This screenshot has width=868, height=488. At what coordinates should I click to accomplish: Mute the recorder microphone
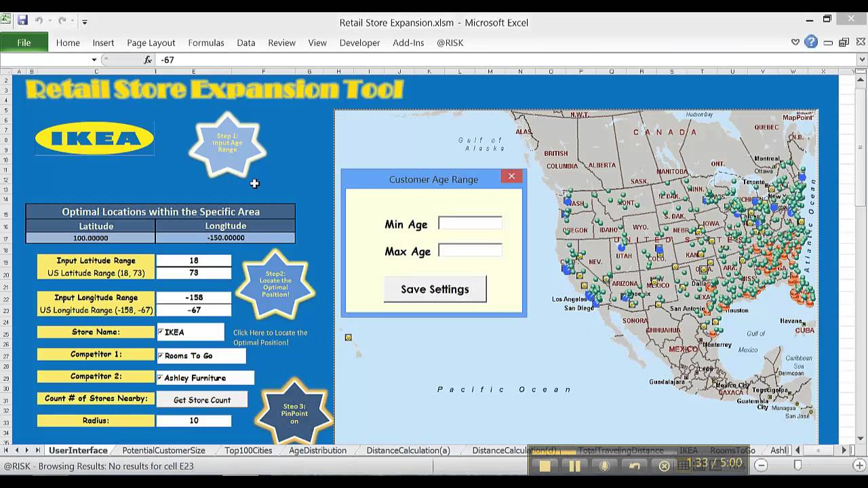[x=604, y=466]
